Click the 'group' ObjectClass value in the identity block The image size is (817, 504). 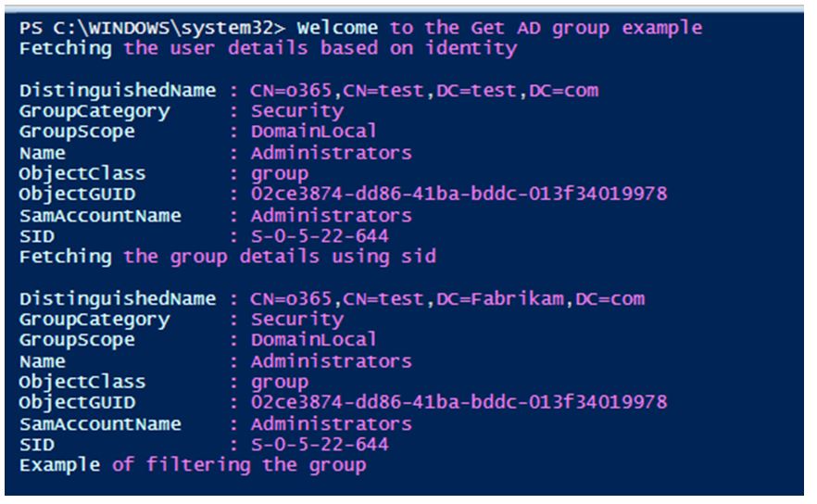tap(279, 173)
